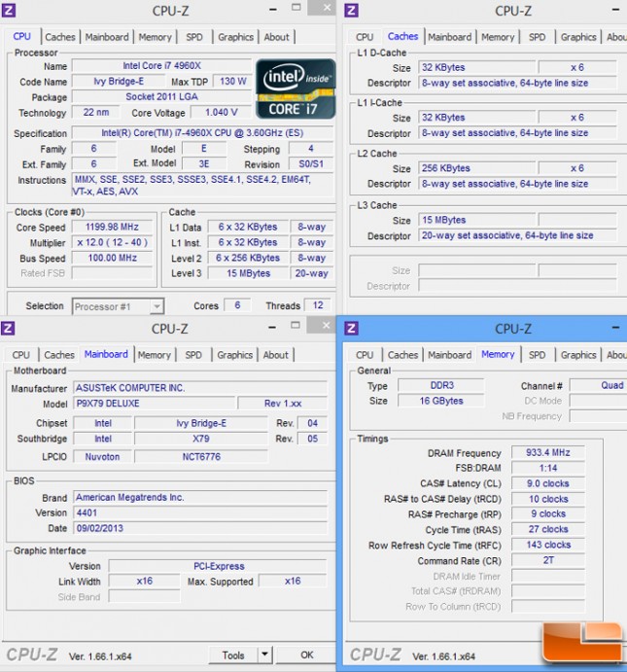Switch to Memory tab in top-left CPU window

pos(155,37)
